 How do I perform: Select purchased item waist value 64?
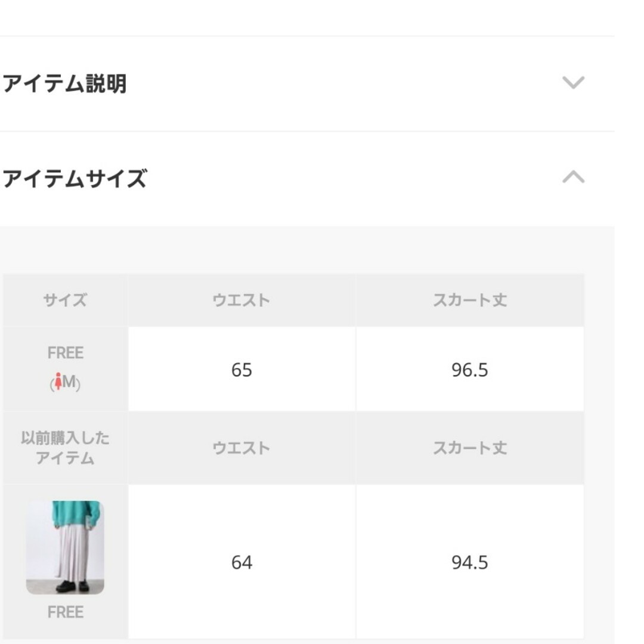[x=241, y=562]
